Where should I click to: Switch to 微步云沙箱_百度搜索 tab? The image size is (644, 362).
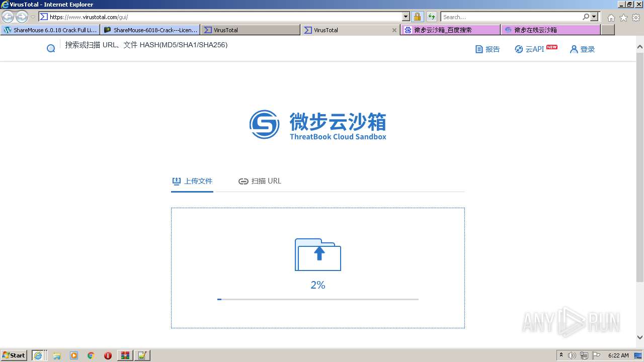[450, 30]
